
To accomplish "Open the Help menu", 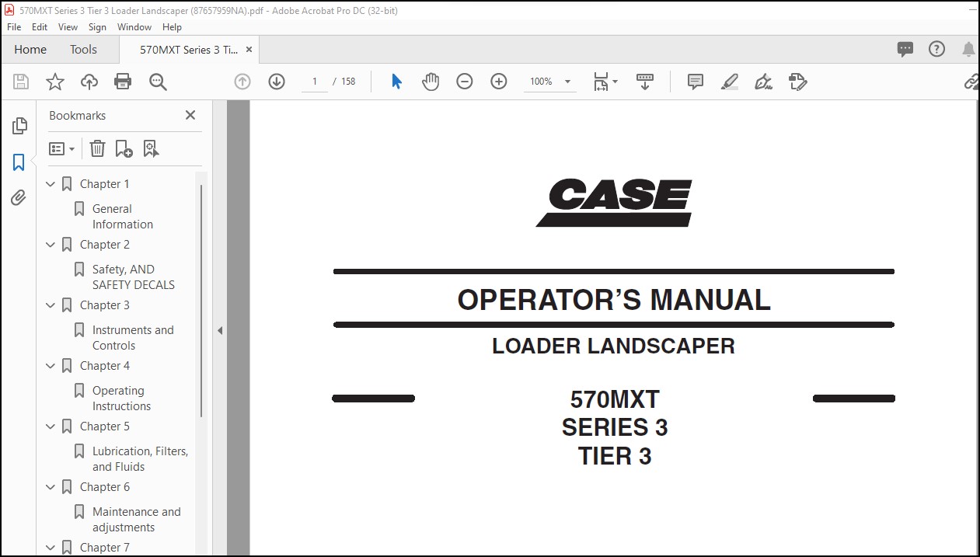I will 172,27.
